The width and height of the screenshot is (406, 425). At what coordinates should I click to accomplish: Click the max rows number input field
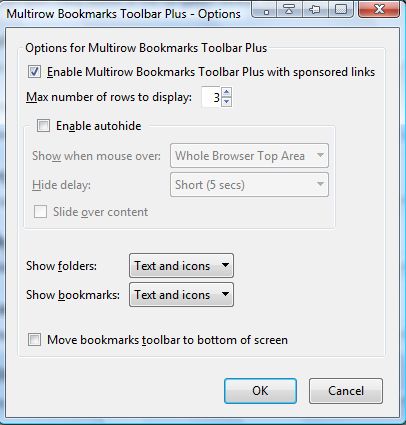point(211,97)
